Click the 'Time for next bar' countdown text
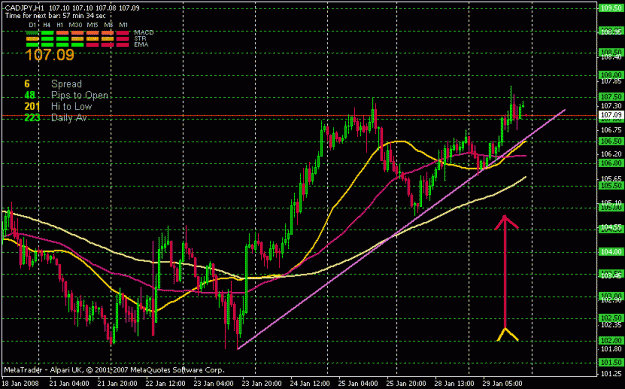 (x=55, y=16)
